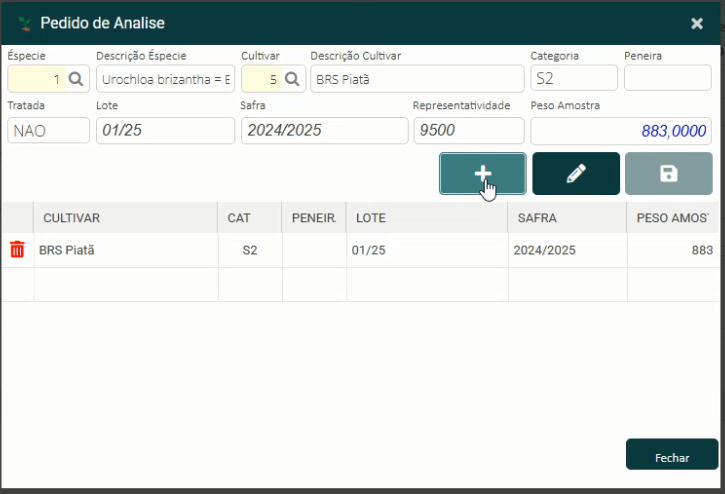Image resolution: width=725 pixels, height=494 pixels.
Task: Open species search with magnifier icon
Action: (x=76, y=79)
